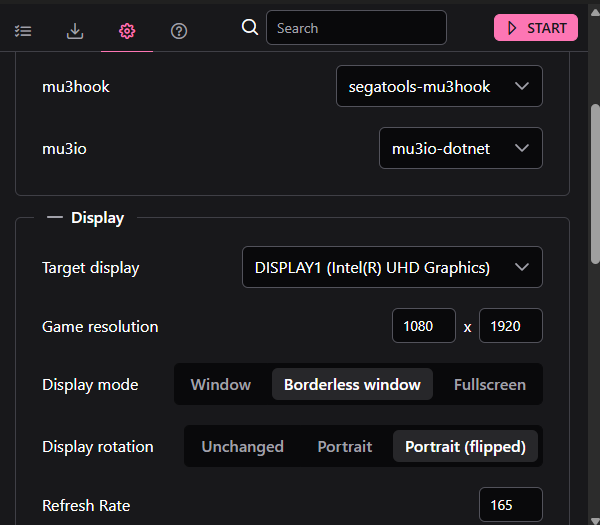Select Borderless window display mode
This screenshot has width=600, height=525.
click(x=352, y=384)
